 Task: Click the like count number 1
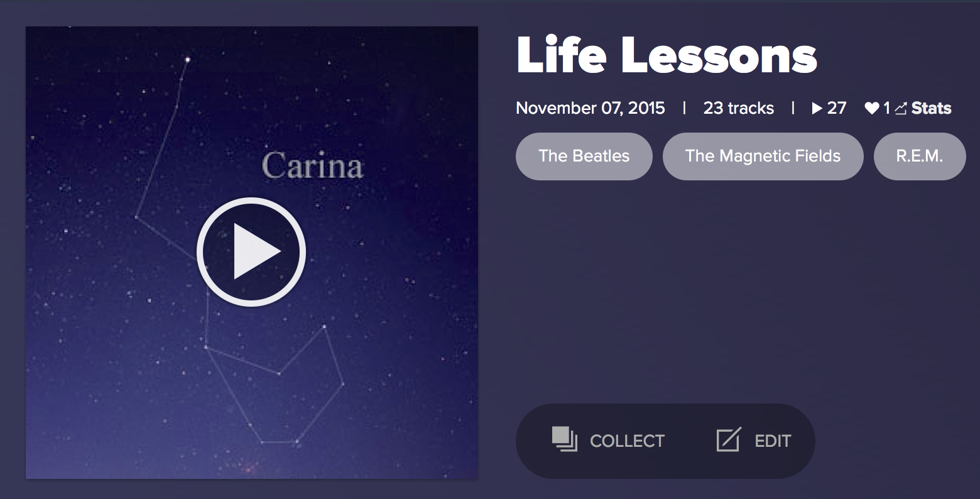[887, 108]
